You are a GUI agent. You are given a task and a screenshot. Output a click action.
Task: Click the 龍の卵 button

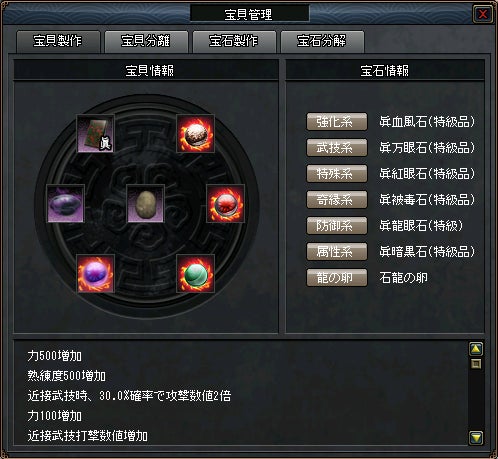337,278
